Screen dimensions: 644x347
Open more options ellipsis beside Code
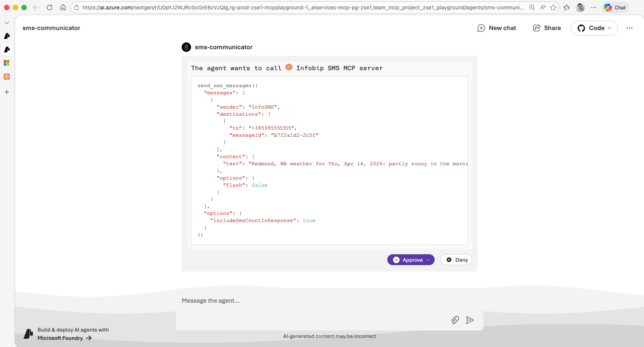629,28
